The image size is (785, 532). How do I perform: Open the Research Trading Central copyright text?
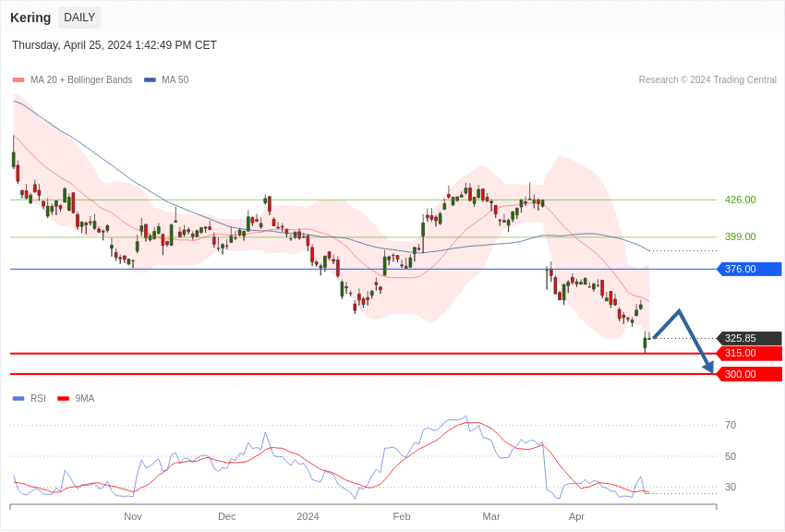[x=707, y=80]
